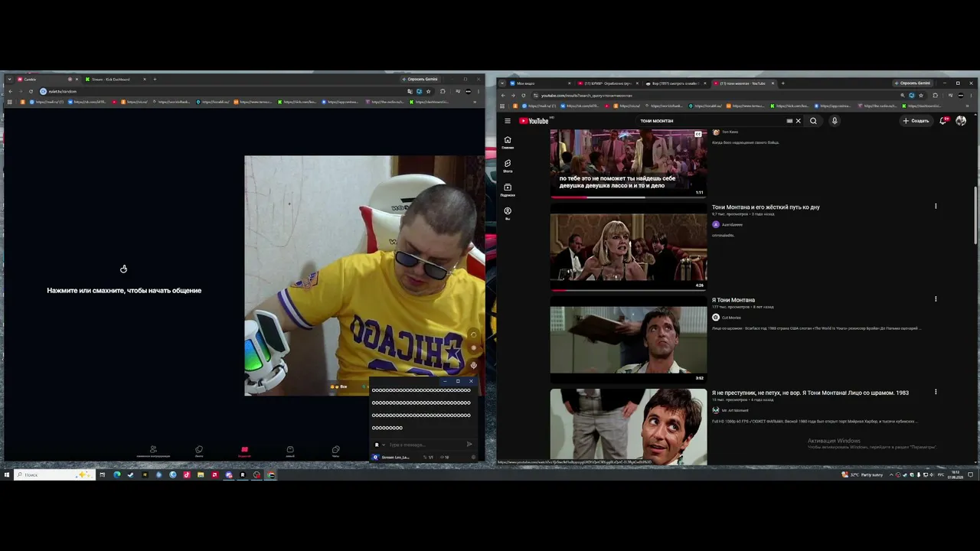Click the rulet.tv address bar

[222, 91]
